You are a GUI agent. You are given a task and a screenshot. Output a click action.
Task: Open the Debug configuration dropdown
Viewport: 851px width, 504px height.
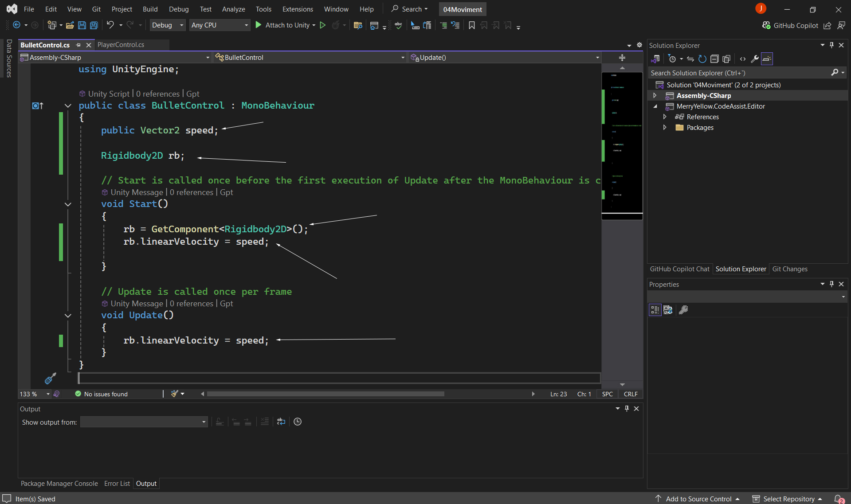(167, 25)
